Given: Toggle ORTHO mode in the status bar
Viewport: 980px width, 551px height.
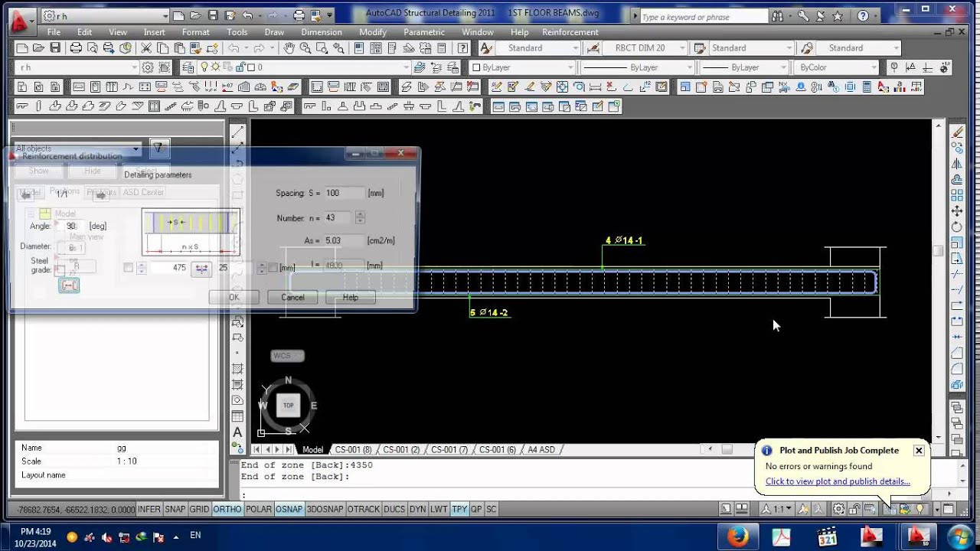Looking at the screenshot, I should [227, 509].
